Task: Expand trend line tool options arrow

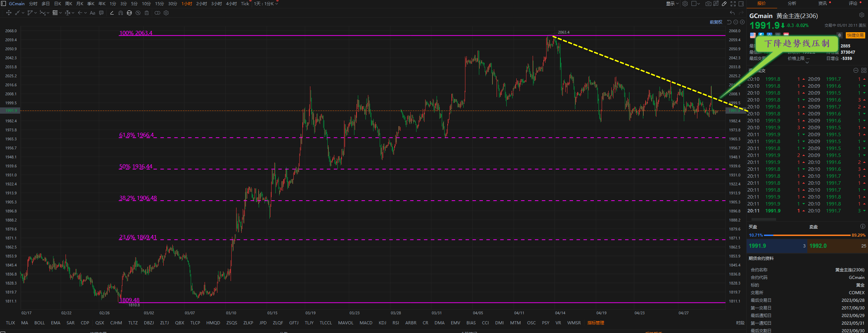Action: 23,13
